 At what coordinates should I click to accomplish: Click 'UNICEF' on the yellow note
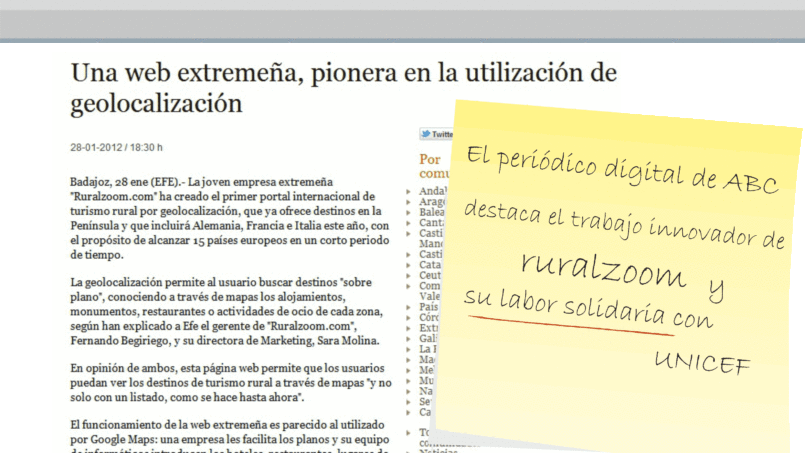[x=701, y=362]
